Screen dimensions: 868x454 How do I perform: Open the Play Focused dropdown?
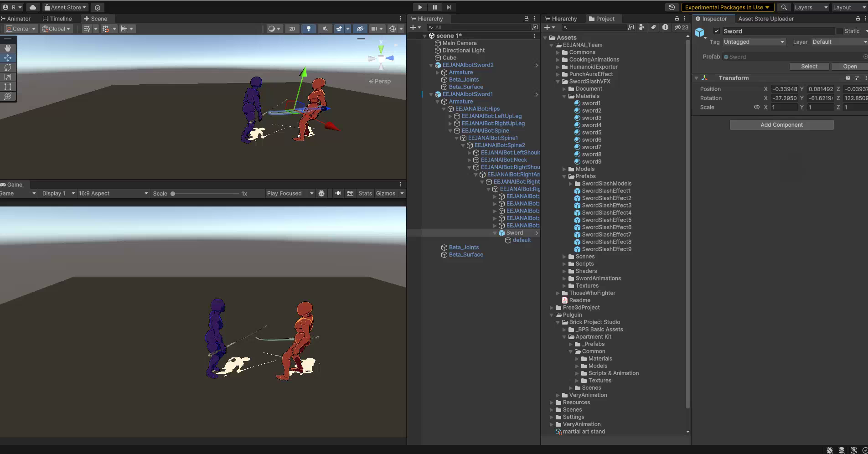(290, 193)
